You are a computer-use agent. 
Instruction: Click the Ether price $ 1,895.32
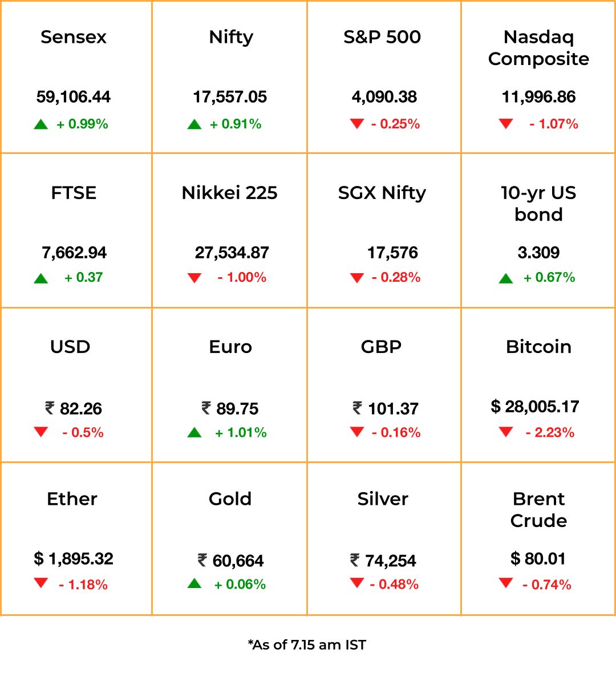click(x=74, y=559)
